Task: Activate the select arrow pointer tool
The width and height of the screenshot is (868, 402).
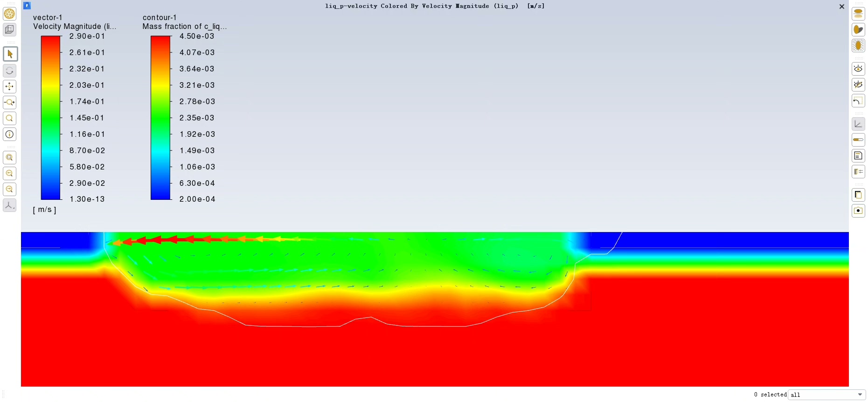Action: pos(10,54)
